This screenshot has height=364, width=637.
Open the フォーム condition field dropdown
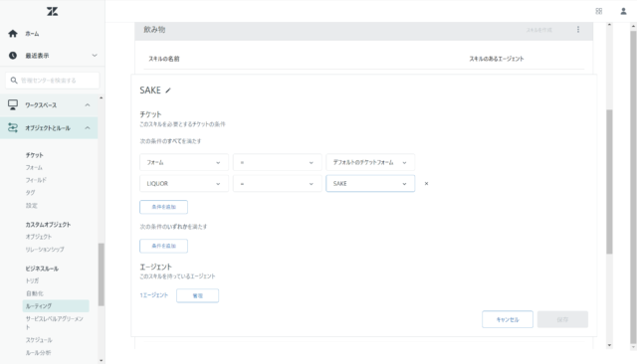coord(184,162)
